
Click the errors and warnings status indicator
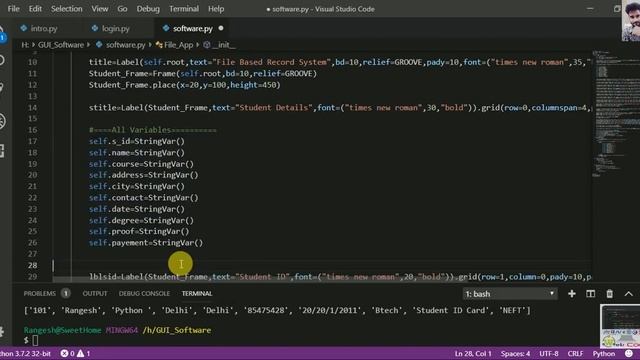(x=76, y=353)
